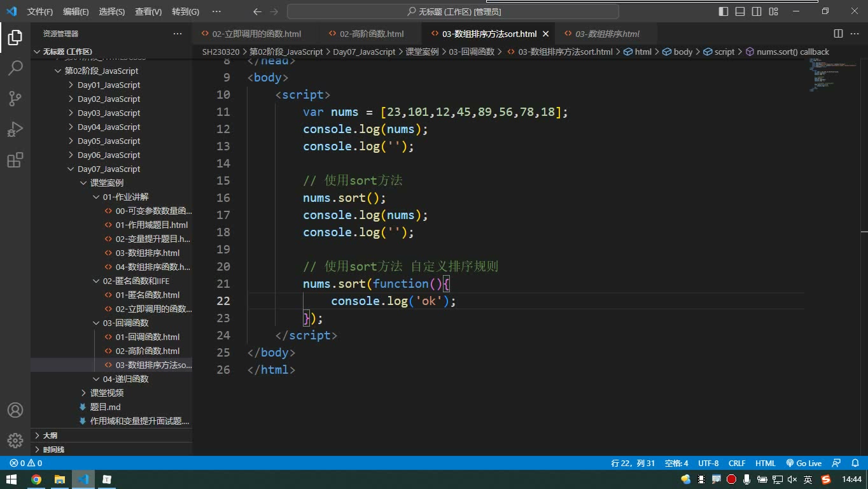
Task: Open the Source Control view
Action: pos(15,98)
